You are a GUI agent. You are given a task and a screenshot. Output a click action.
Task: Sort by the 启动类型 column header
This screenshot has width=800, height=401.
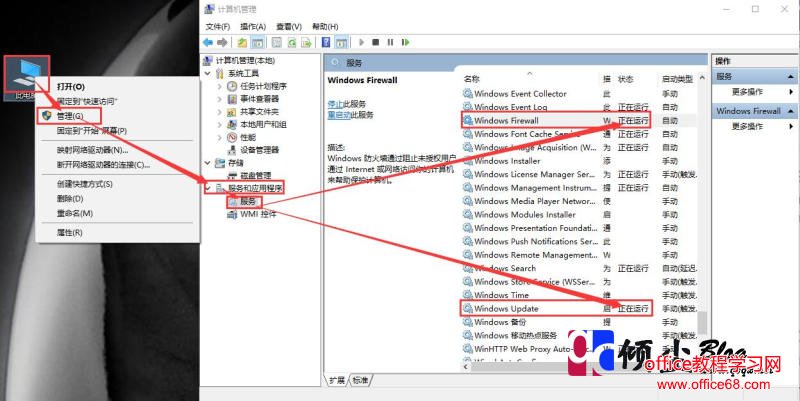(x=678, y=79)
